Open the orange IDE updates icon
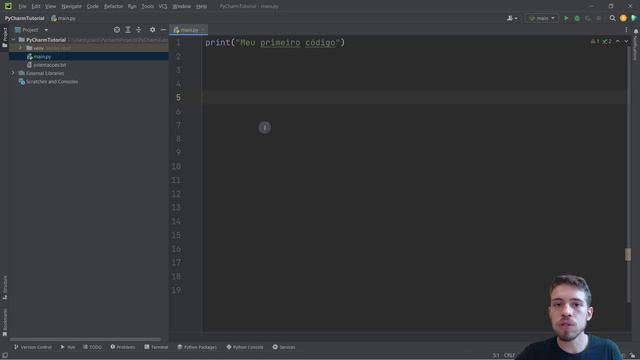This screenshot has height=360, width=640. [623, 18]
